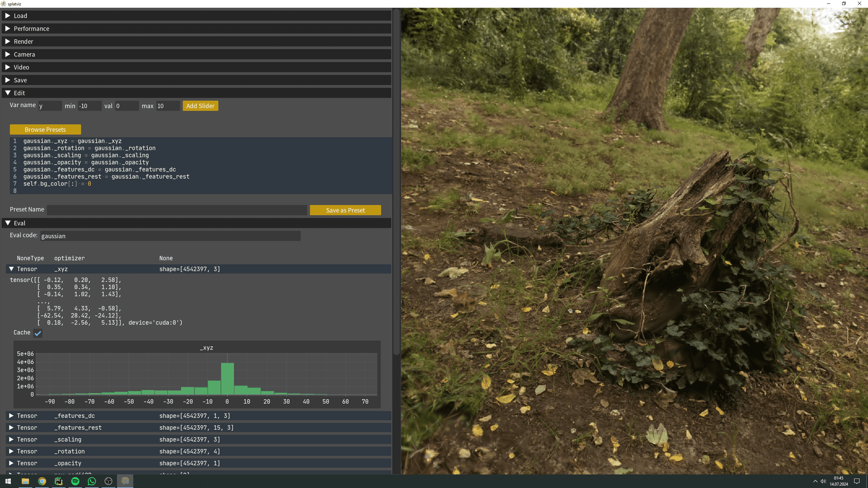
Task: Open OBS Studio from the taskbar
Action: 108,481
